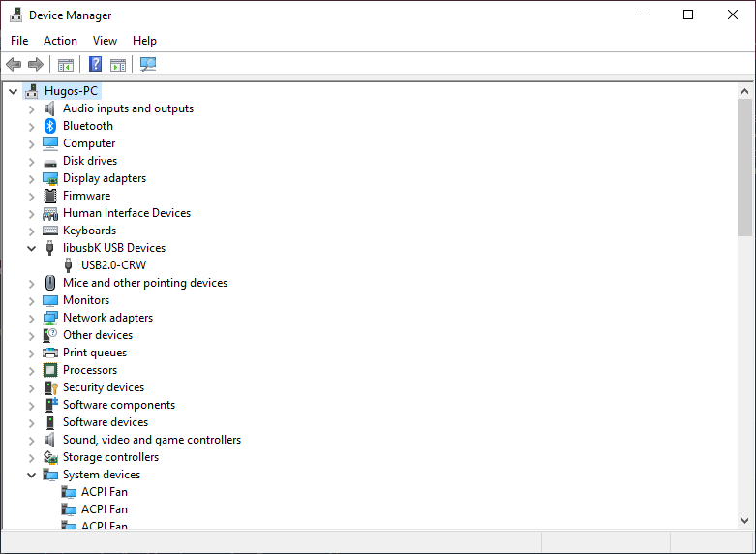
Task: Expand the Keyboards category arrow
Action: (31, 231)
